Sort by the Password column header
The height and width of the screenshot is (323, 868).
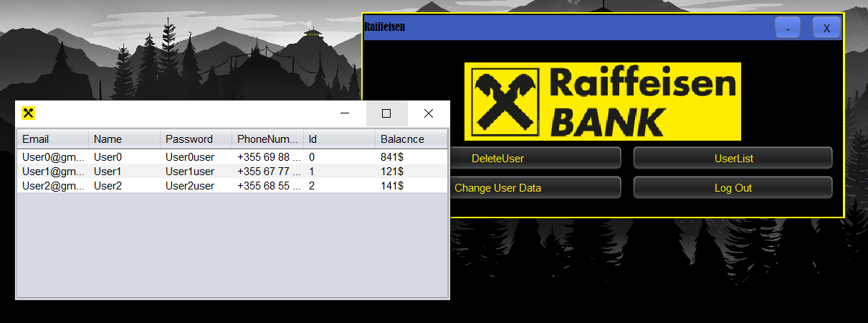click(x=196, y=139)
